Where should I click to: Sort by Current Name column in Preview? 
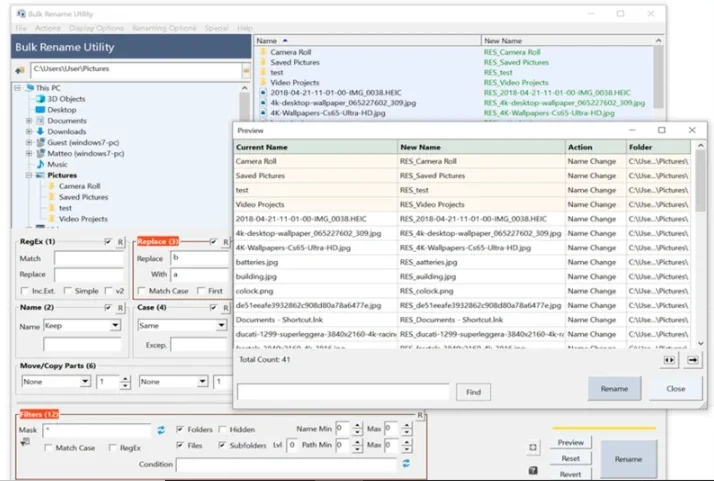(x=316, y=147)
